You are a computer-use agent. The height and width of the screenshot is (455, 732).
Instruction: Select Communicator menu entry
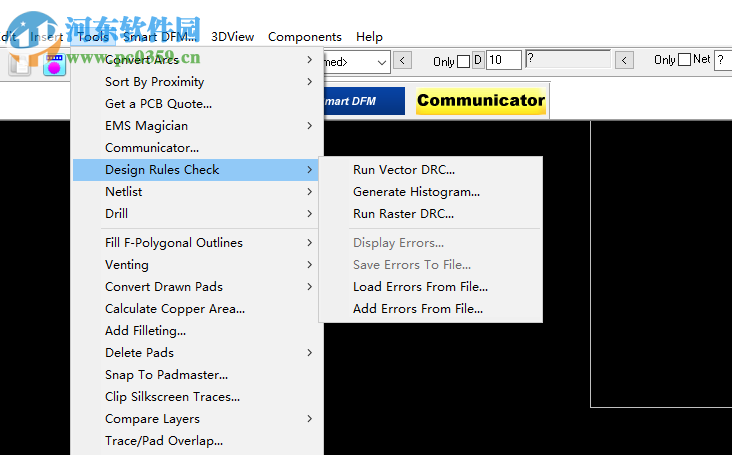(x=196, y=147)
